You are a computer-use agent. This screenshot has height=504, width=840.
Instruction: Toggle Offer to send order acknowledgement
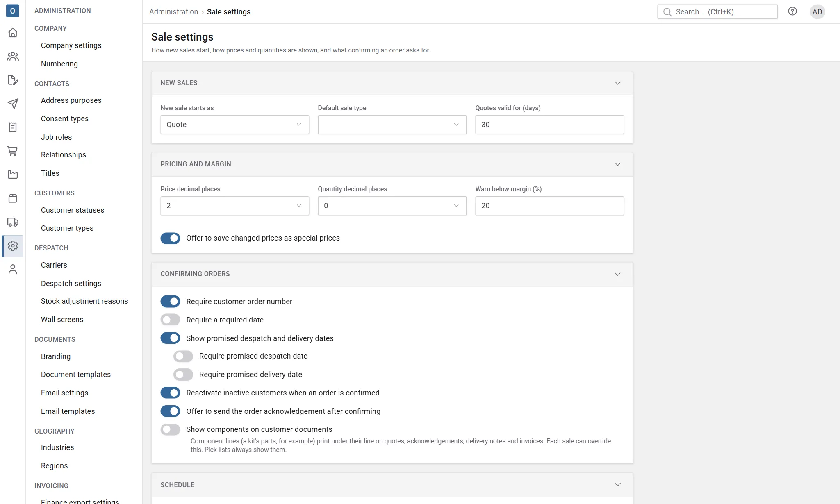tap(170, 411)
